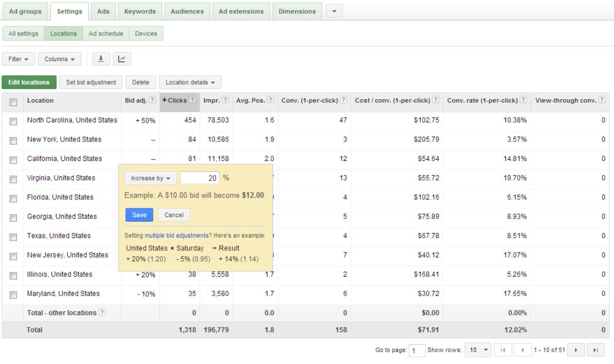Check the New York row checkbox

click(x=13, y=140)
